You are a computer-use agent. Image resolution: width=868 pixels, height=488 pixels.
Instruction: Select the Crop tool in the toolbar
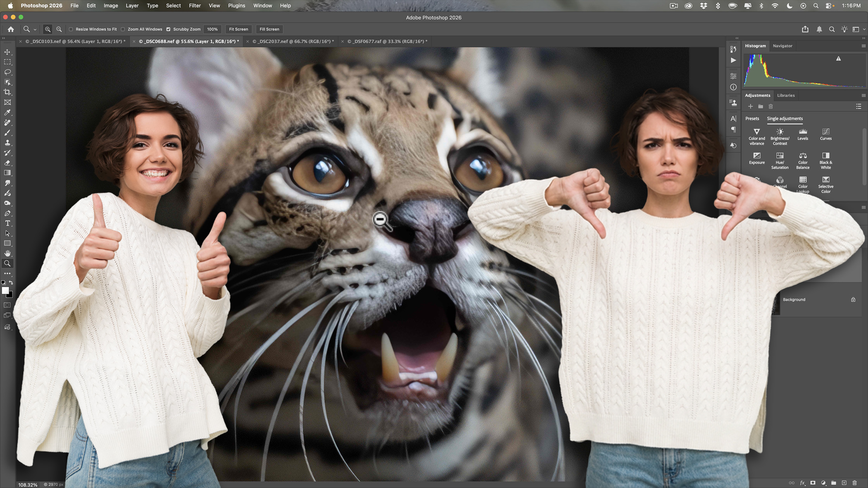pos(7,92)
